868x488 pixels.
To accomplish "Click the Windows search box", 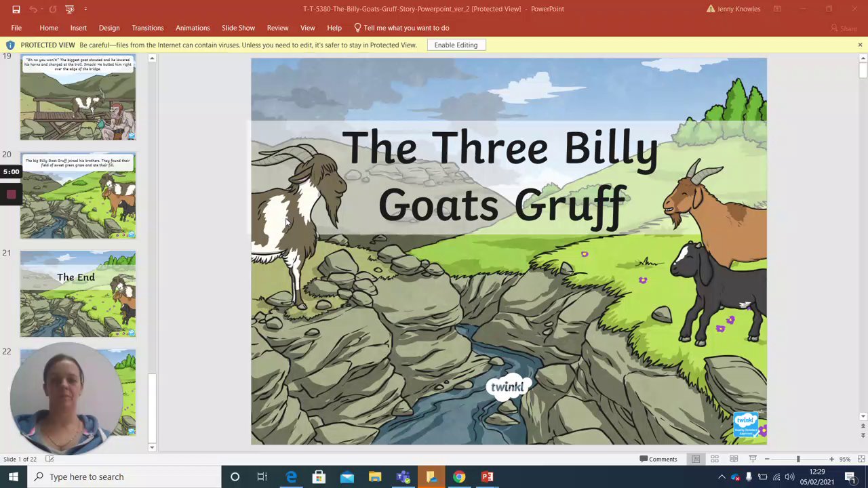I will 124,476.
